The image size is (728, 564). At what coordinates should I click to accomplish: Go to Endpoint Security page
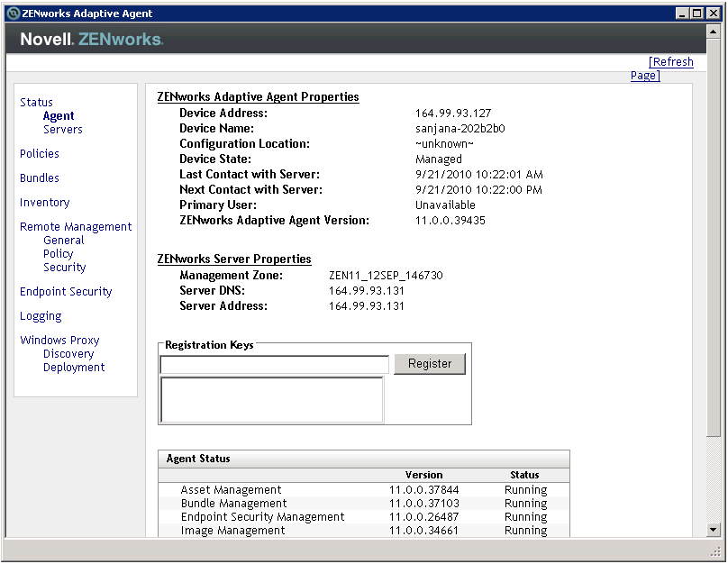66,292
